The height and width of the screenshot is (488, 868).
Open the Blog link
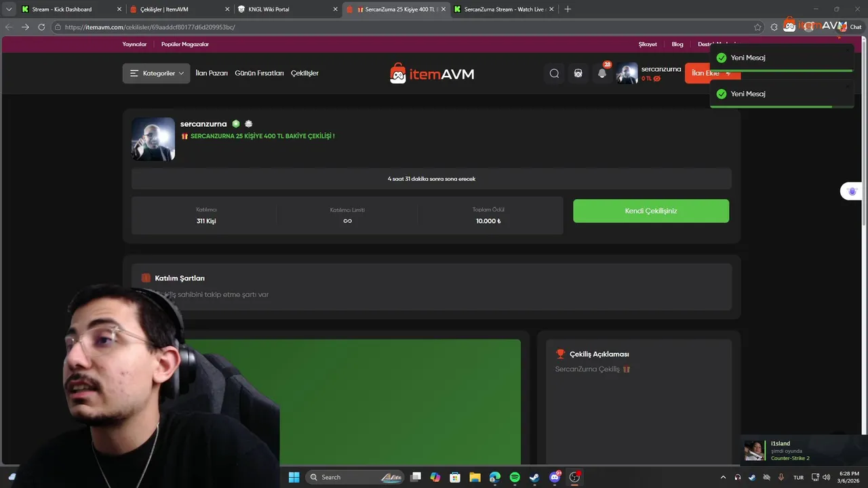click(x=677, y=44)
